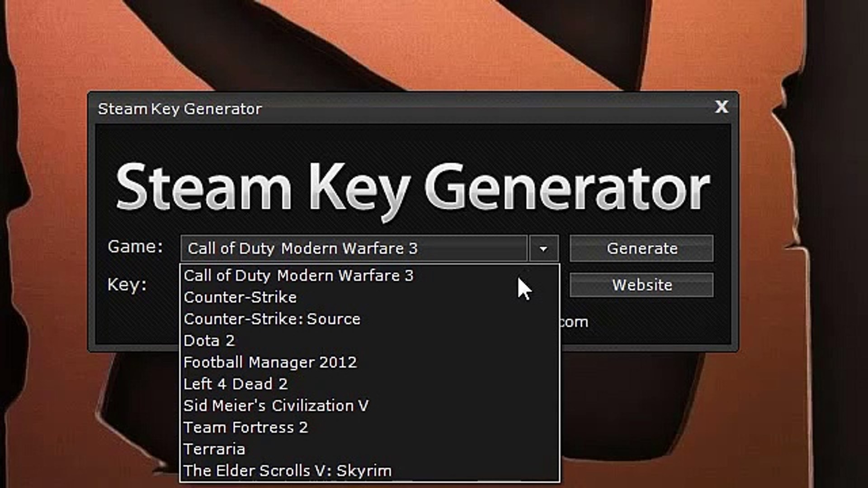This screenshot has width=868, height=488.
Task: Select Football Manager 2012 entry
Action: [270, 362]
